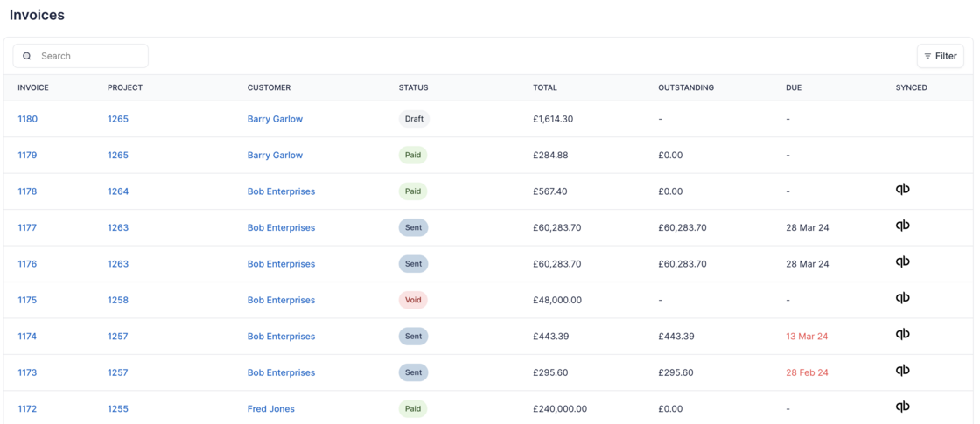980x424 pixels.
Task: Click the Status column header
Action: click(413, 87)
